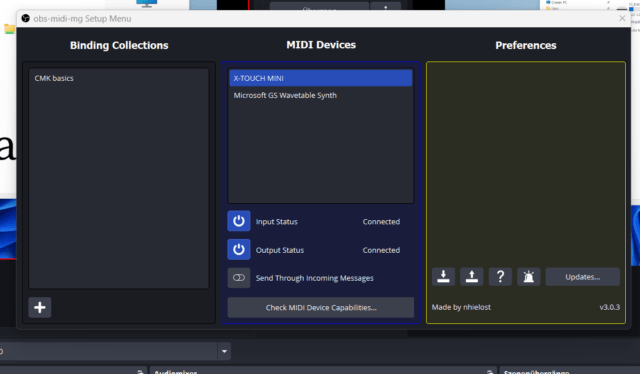This screenshot has height=374, width=640.
Task: Click the monitor desktop icon above the dialog
Action: click(x=147, y=3)
